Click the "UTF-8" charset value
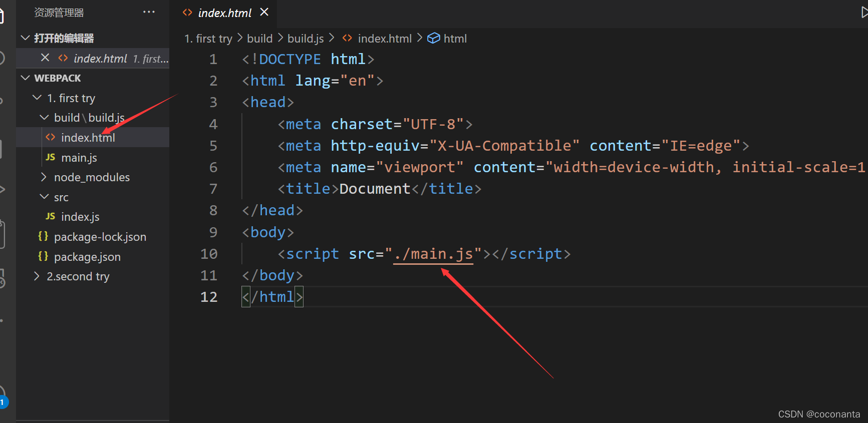Screen dimensions: 868x423 point(433,124)
